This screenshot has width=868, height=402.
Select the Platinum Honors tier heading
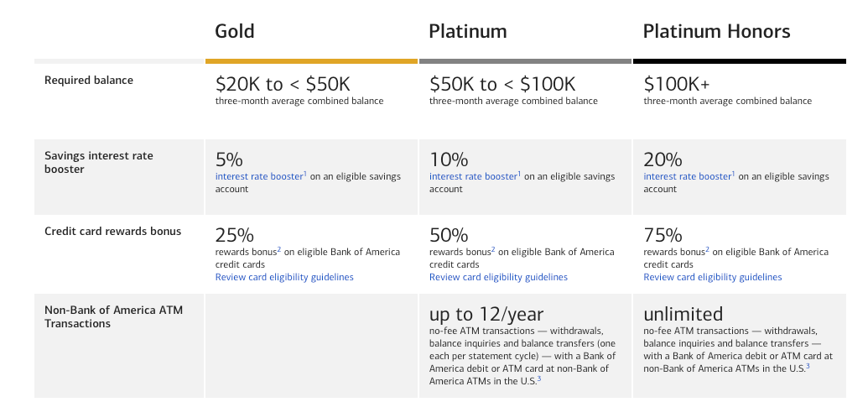716,32
